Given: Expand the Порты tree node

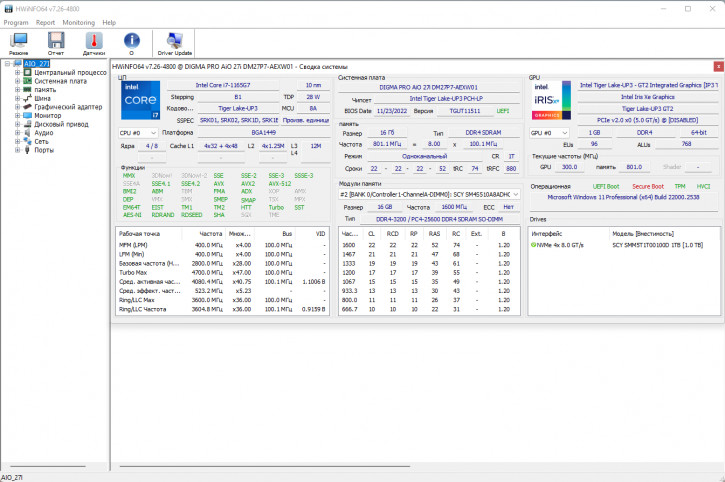Looking at the screenshot, I should [x=18, y=150].
